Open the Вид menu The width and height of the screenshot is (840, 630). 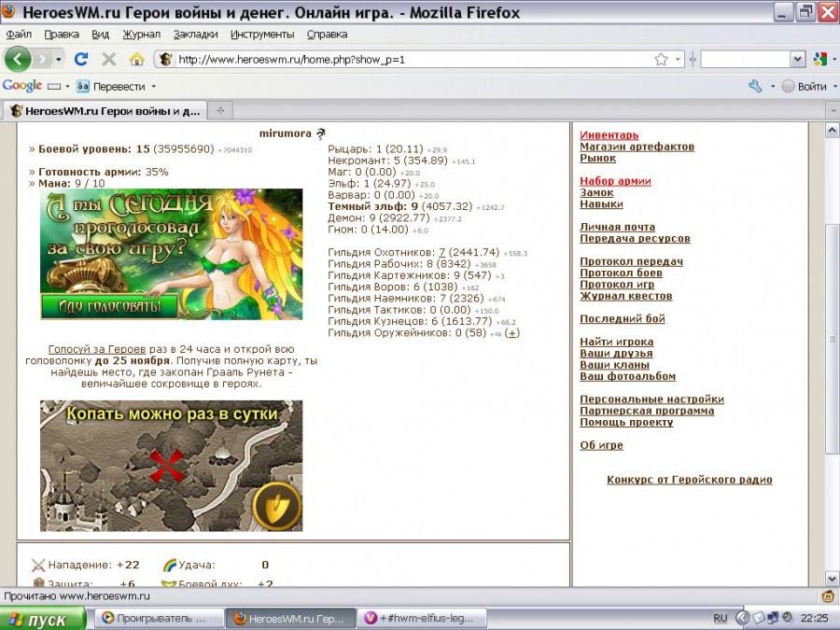(100, 35)
